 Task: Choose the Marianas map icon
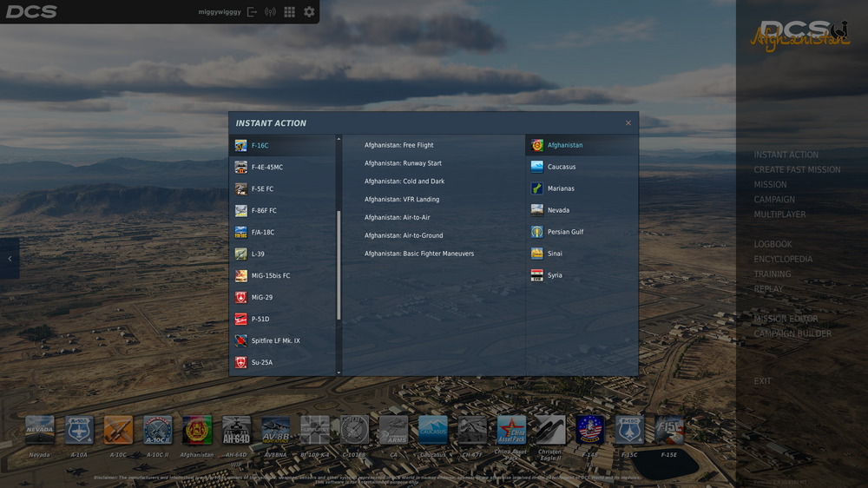(537, 188)
